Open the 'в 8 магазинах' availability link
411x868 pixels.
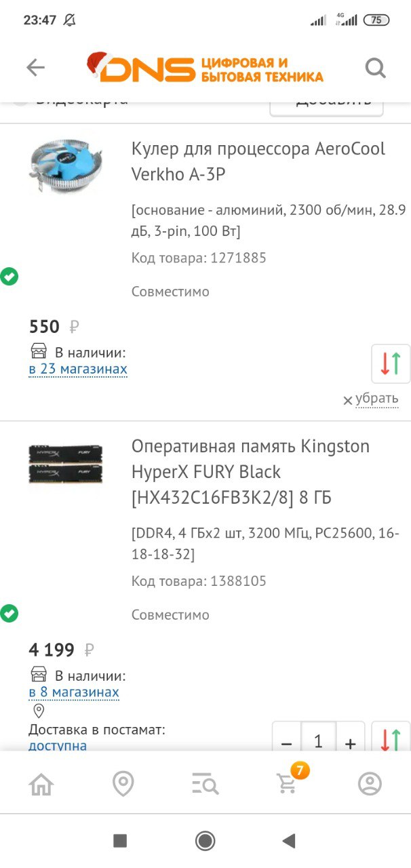(x=74, y=692)
